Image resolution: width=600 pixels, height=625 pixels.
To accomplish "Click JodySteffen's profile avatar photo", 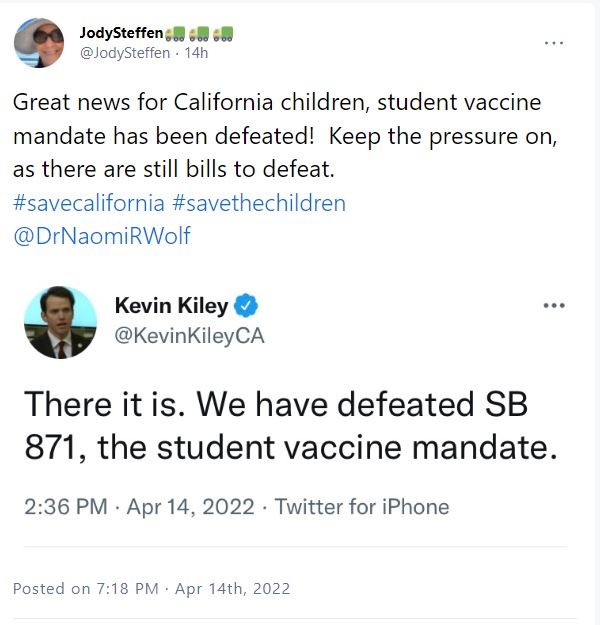I will click(x=39, y=41).
